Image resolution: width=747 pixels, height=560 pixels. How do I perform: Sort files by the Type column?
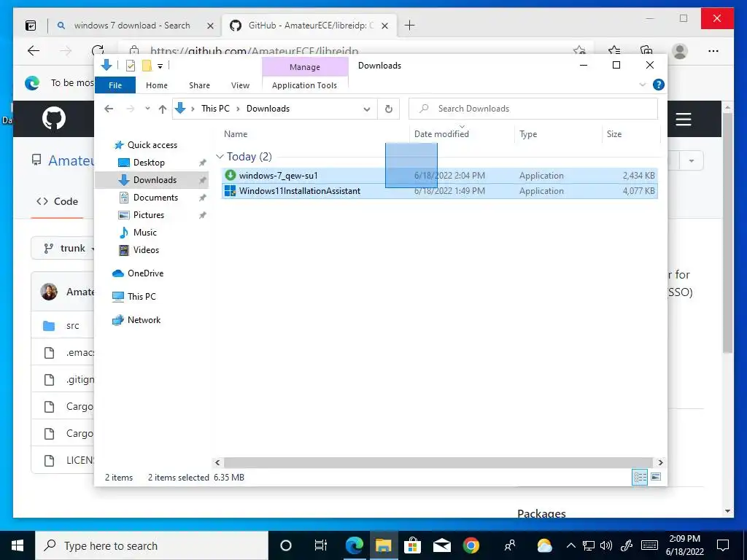point(528,134)
